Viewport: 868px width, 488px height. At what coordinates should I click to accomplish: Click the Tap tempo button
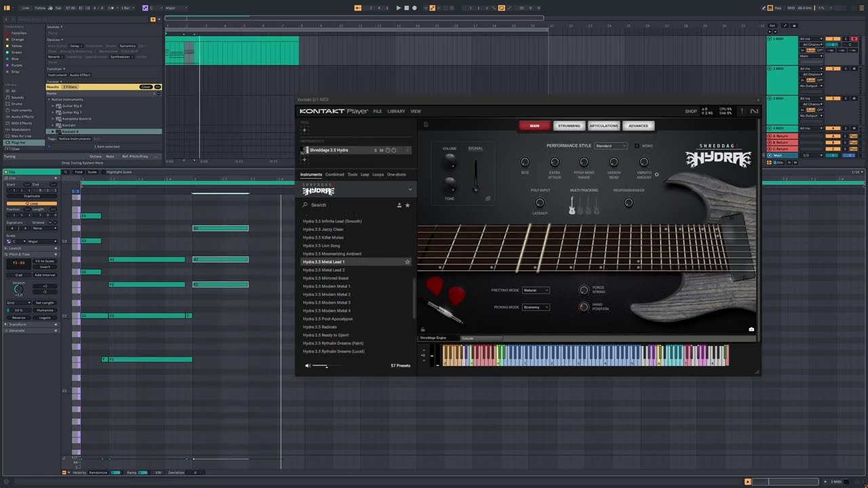58,7
